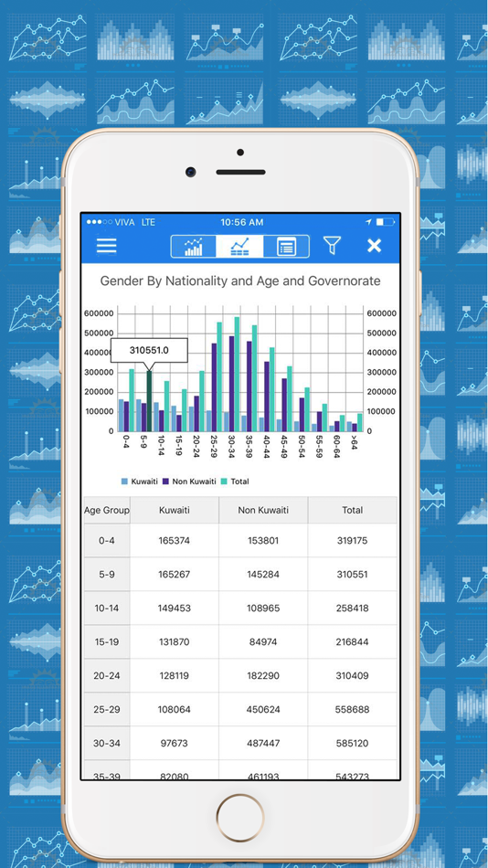Click the Non Kuwaiti value 450624
The height and width of the screenshot is (868, 488).
[263, 709]
